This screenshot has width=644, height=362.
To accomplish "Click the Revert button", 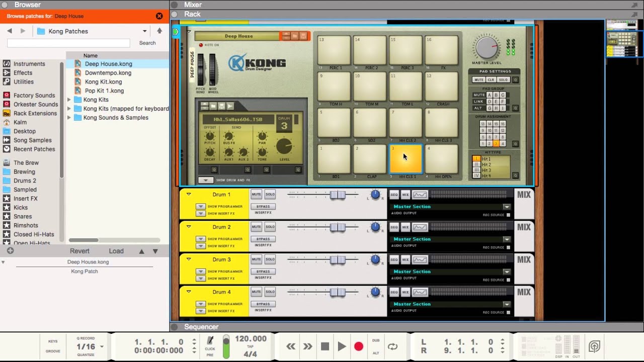I will pos(79,251).
